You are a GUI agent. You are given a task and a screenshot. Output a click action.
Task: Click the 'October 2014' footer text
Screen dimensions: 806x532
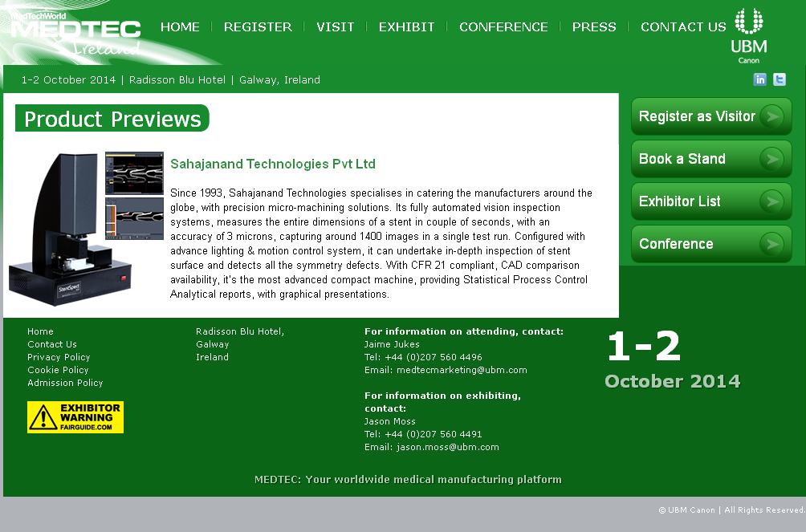[x=673, y=381]
